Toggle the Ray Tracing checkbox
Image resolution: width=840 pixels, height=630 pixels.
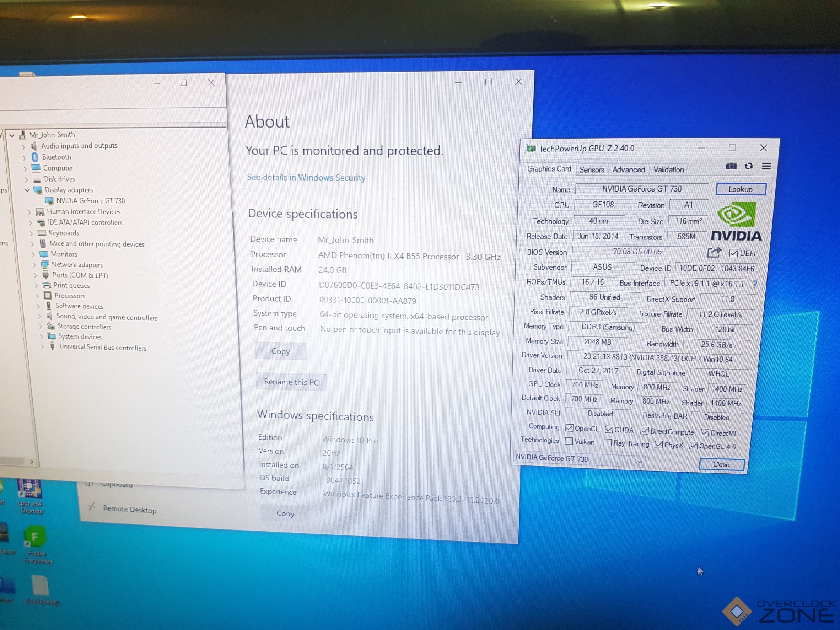[608, 443]
